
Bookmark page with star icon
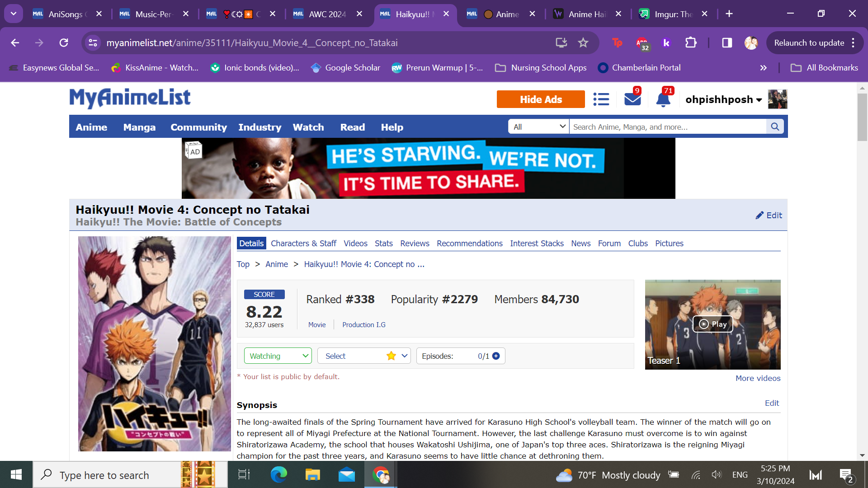click(x=583, y=43)
